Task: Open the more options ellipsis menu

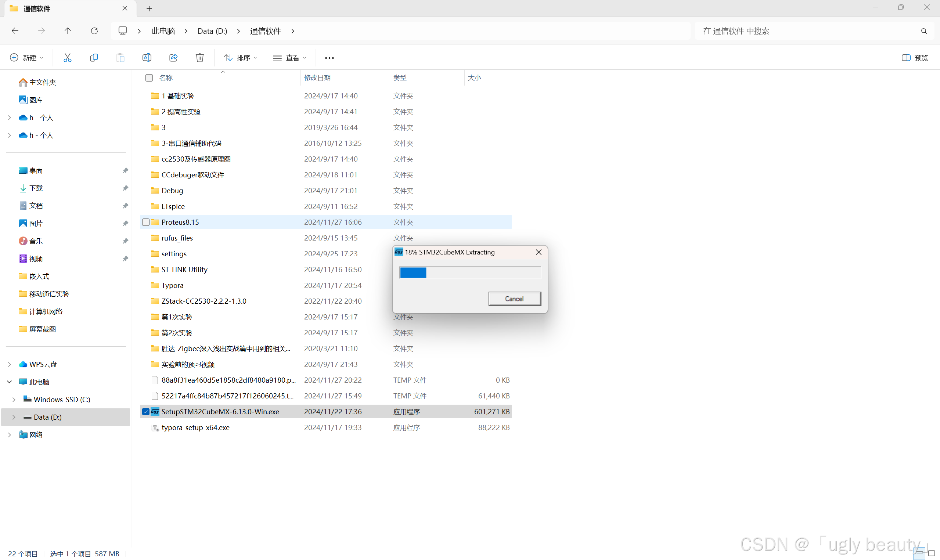Action: tap(329, 58)
